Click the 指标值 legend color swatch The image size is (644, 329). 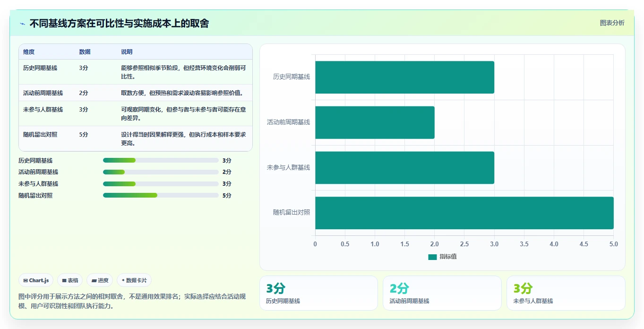(x=432, y=257)
